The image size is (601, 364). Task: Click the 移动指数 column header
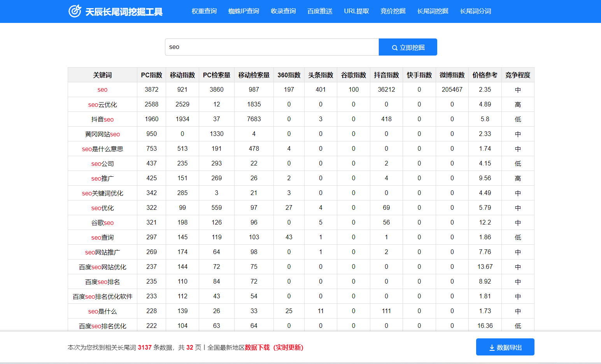(182, 75)
